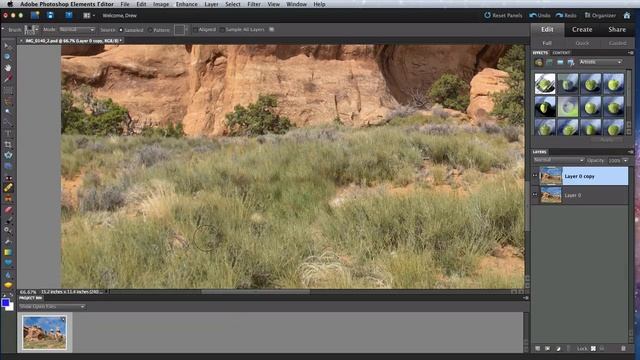Select the Eyedropper tool
The width and height of the screenshot is (640, 360).
click(x=8, y=78)
